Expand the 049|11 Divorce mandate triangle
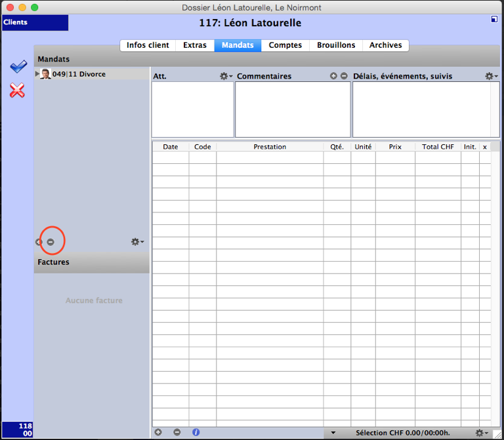This screenshot has width=504, height=440. (37, 74)
